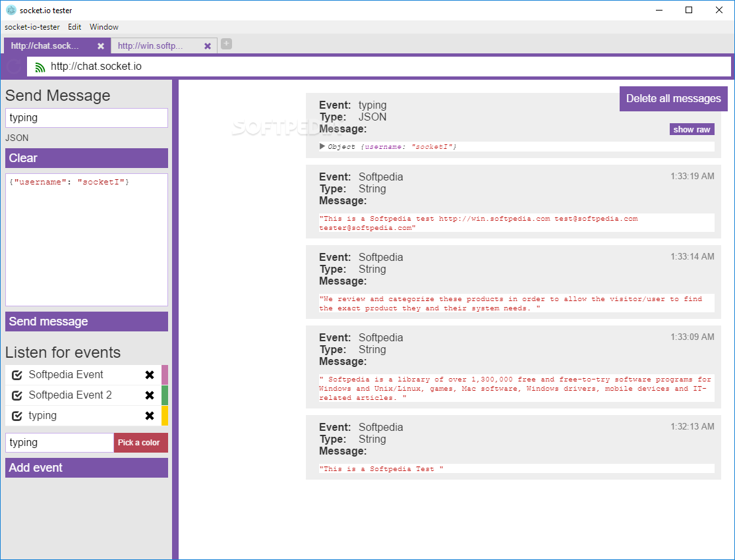
Task: Click the http://chat.socket.io URL field
Action: click(x=379, y=67)
